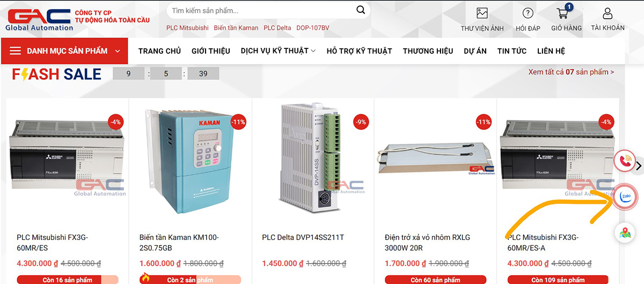This screenshot has height=284, width=644.
Task: Expand the Dịch vụ kỹ thuật submenu
Action: pos(278,51)
